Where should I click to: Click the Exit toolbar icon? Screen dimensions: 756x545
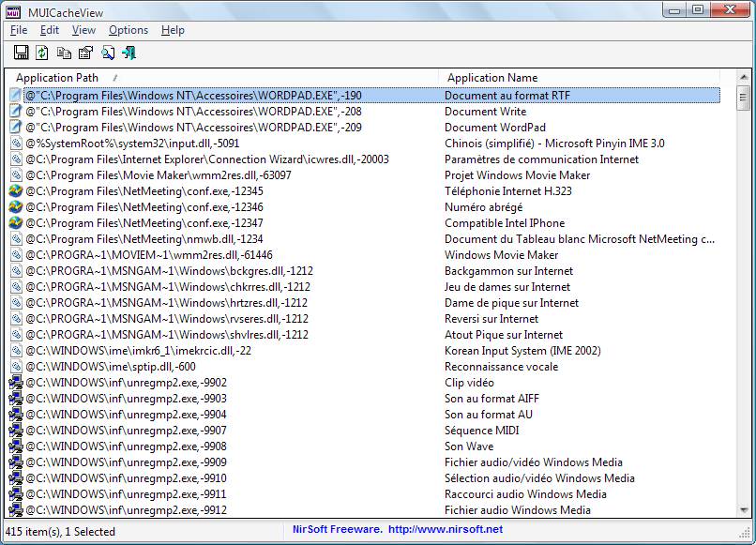click(129, 53)
